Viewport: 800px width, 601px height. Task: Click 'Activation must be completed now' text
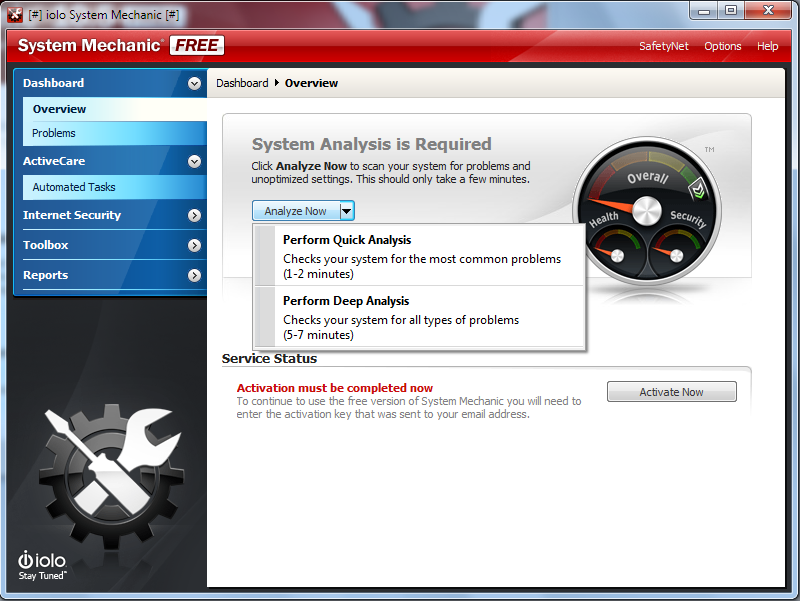[x=335, y=388]
